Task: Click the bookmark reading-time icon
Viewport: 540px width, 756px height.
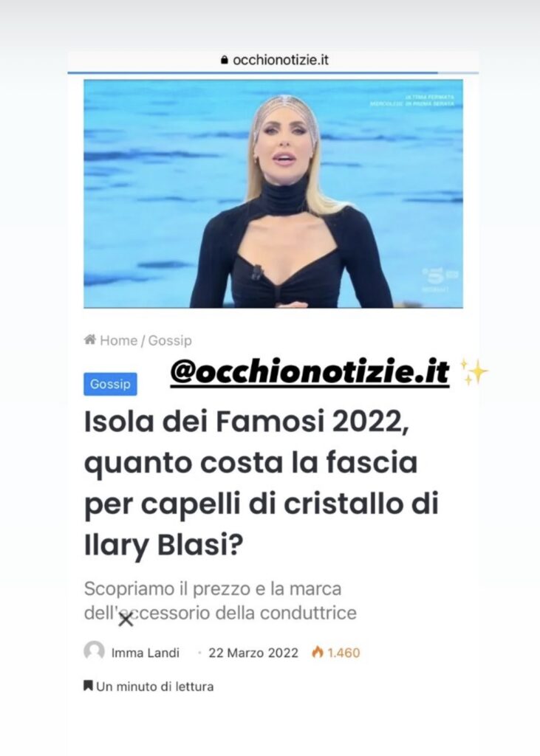Action: point(89,686)
